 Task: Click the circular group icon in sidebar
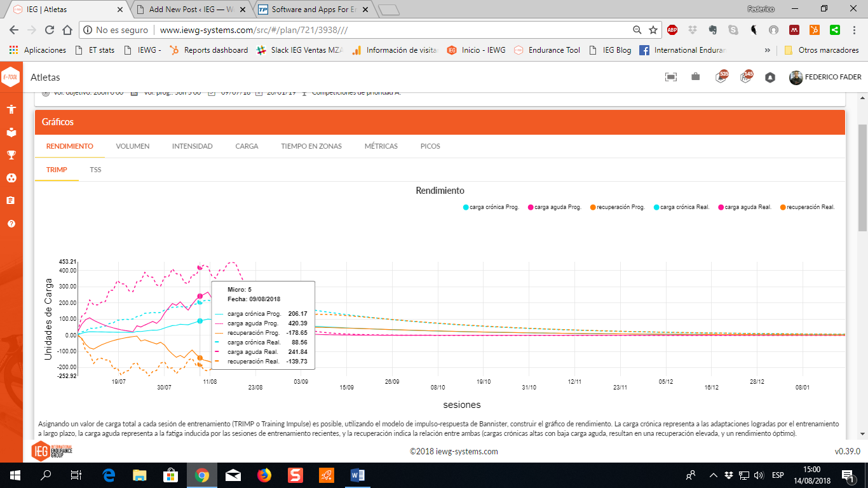pyautogui.click(x=11, y=178)
